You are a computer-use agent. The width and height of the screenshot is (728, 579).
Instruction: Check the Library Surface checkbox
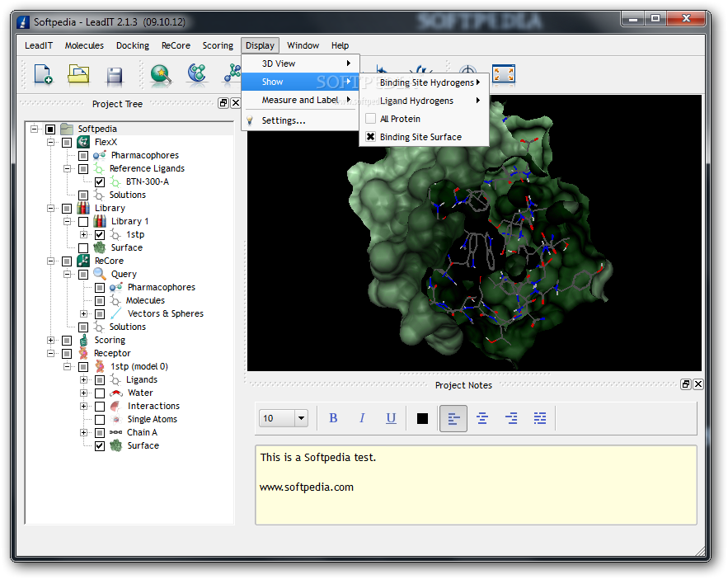click(83, 248)
